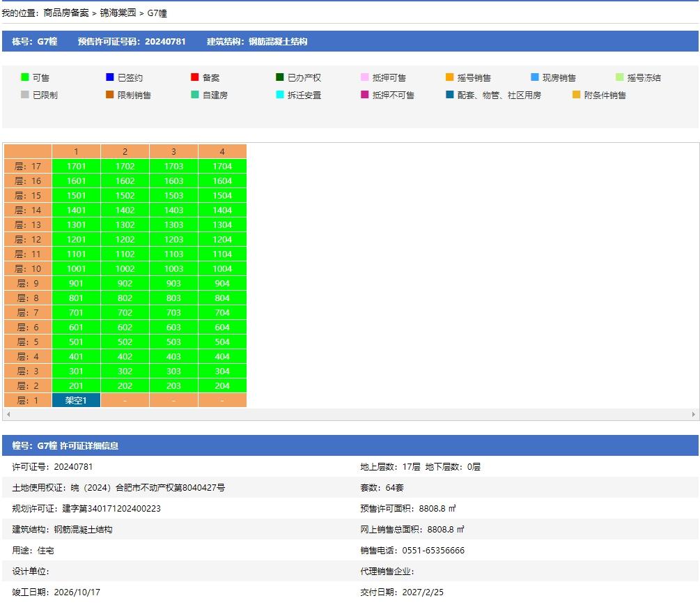Click the magenta 抵押不可售 legend swatch

365,95
